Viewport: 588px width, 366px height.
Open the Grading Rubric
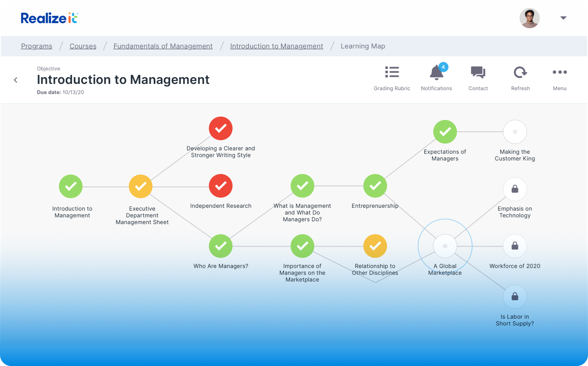[x=392, y=72]
